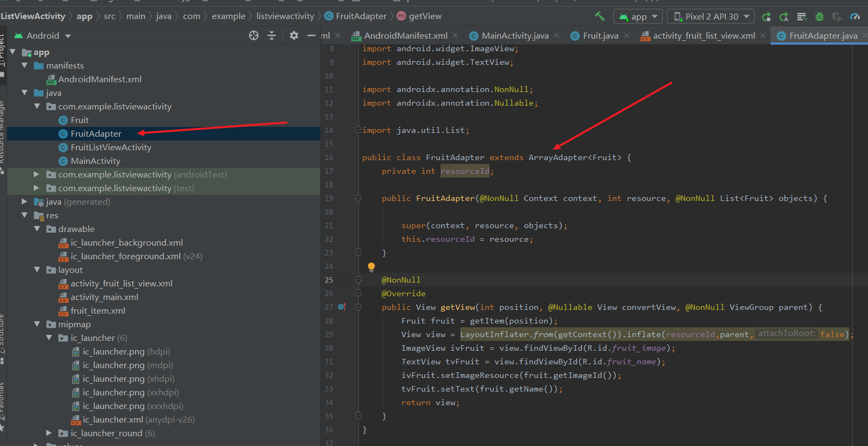Click listviewactivity in the breadcrumb path

click(x=285, y=16)
